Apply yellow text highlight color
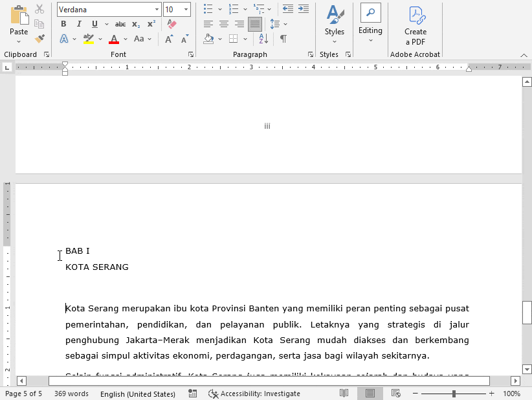This screenshot has height=400, width=532. 87,39
